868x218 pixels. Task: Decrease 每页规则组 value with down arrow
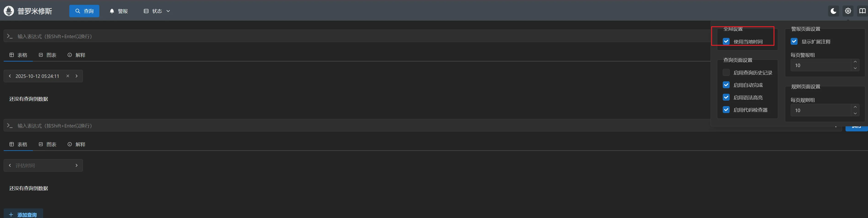coord(855,113)
